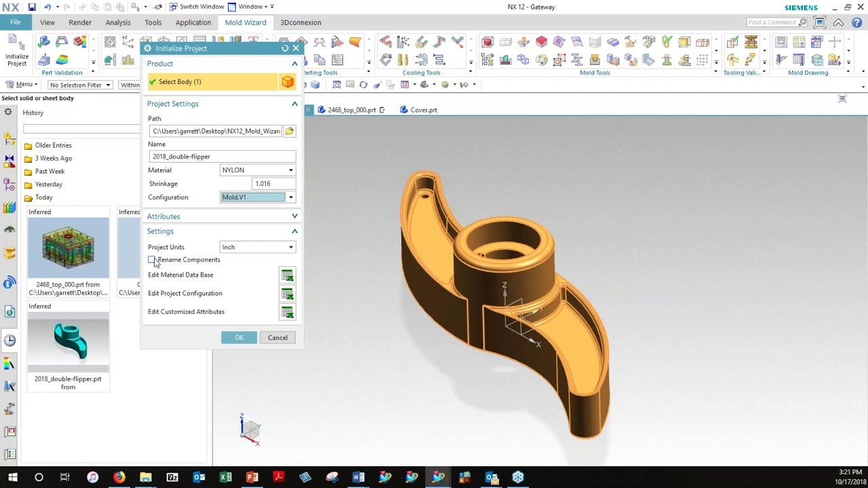Open Firefox from the taskbar
This screenshot has width=868, height=488.
coord(119,477)
